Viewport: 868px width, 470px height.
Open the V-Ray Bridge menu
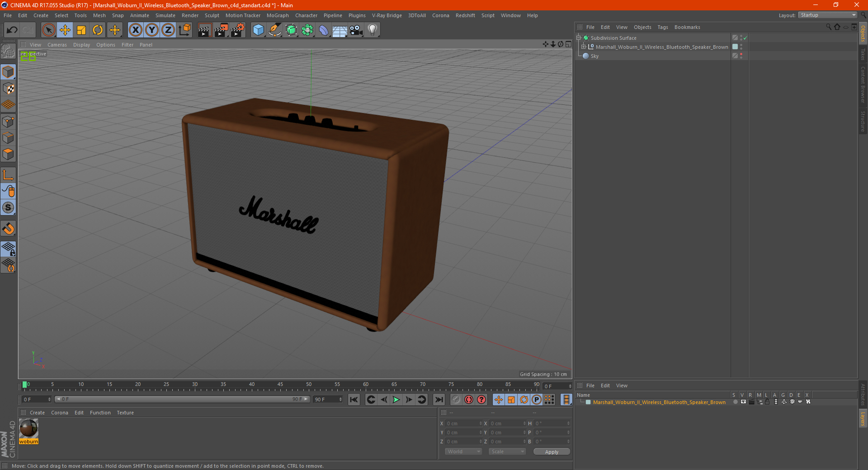(387, 15)
